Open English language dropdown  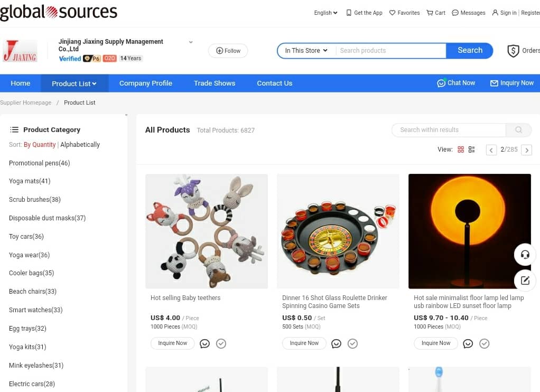tap(325, 13)
